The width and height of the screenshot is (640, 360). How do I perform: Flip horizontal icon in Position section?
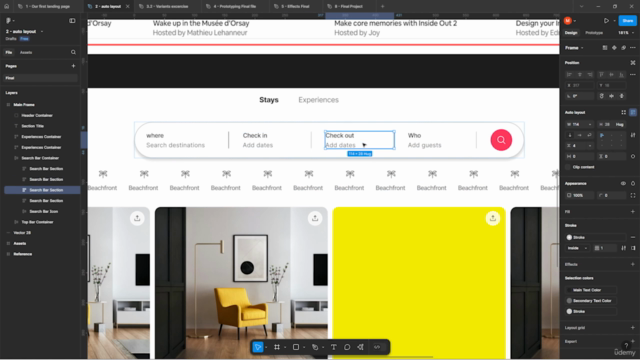[x=611, y=96]
